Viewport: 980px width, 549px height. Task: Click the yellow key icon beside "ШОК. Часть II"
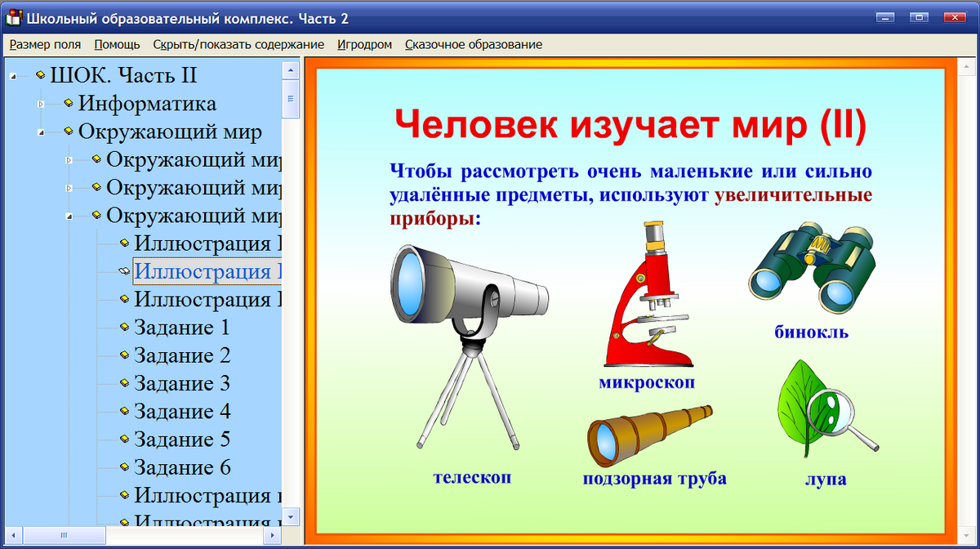pyautogui.click(x=41, y=74)
